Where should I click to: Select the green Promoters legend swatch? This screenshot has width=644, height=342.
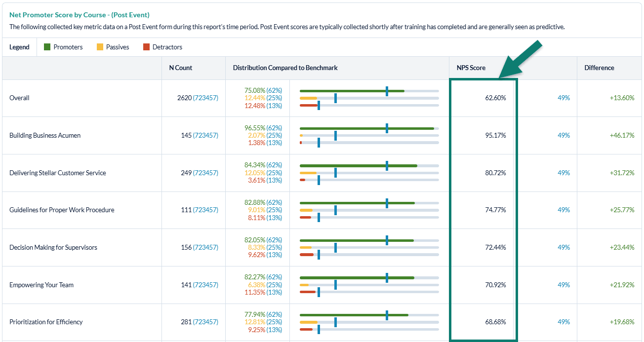(47, 47)
